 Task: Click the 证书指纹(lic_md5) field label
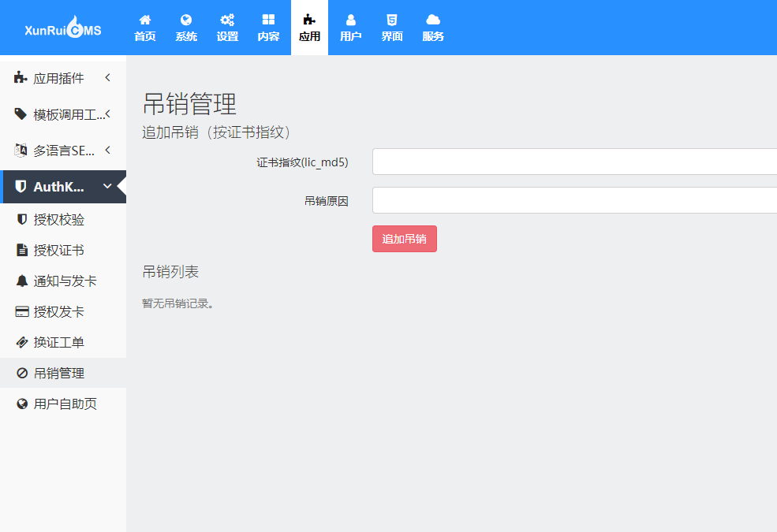pyautogui.click(x=302, y=162)
